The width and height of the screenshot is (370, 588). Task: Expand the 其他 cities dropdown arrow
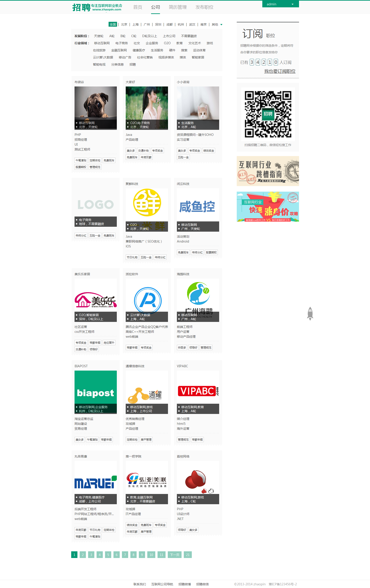[221, 25]
